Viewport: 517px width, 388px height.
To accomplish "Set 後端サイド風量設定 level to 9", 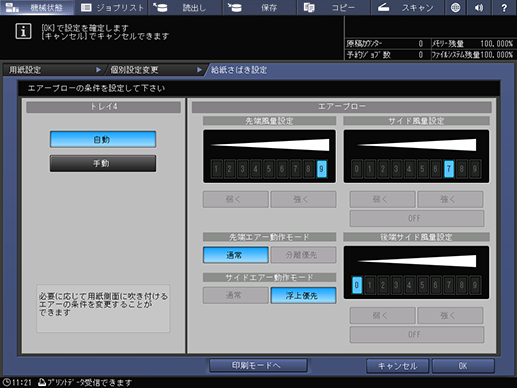I will (x=475, y=285).
